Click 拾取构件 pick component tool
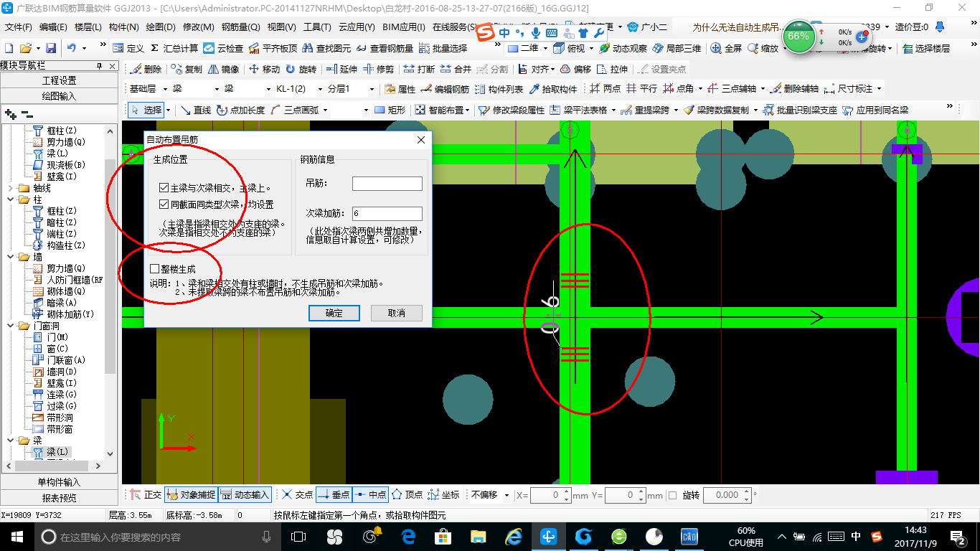980x551 pixels. tap(553, 89)
